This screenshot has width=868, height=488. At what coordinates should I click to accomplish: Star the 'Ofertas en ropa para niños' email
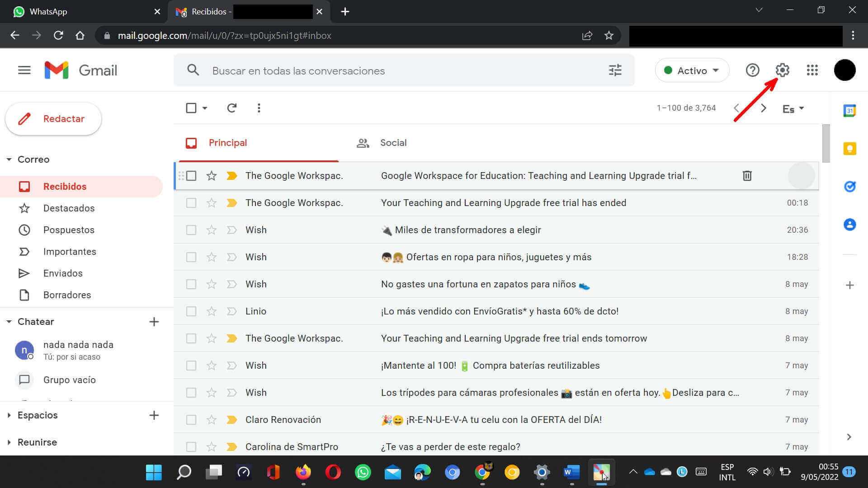coord(211,257)
